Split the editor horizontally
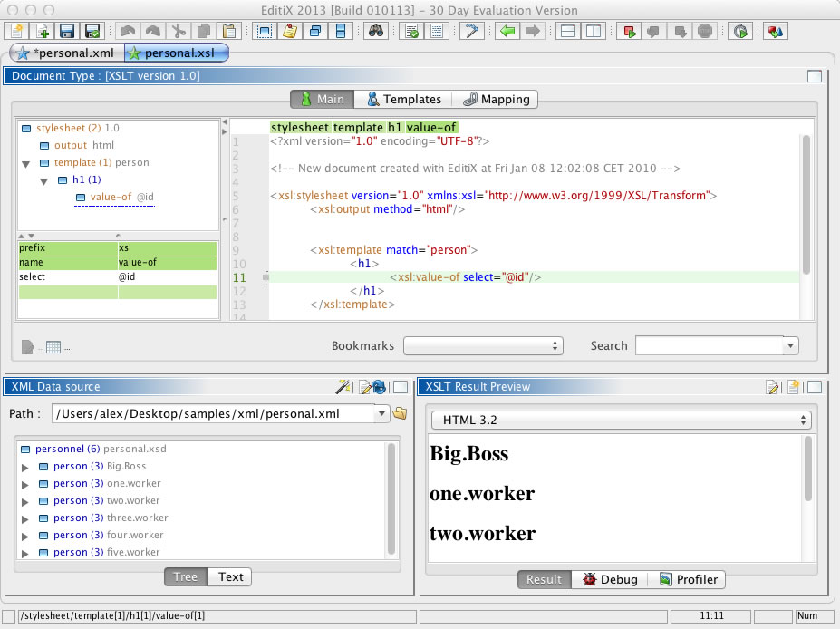The height and width of the screenshot is (629, 840). point(568,31)
